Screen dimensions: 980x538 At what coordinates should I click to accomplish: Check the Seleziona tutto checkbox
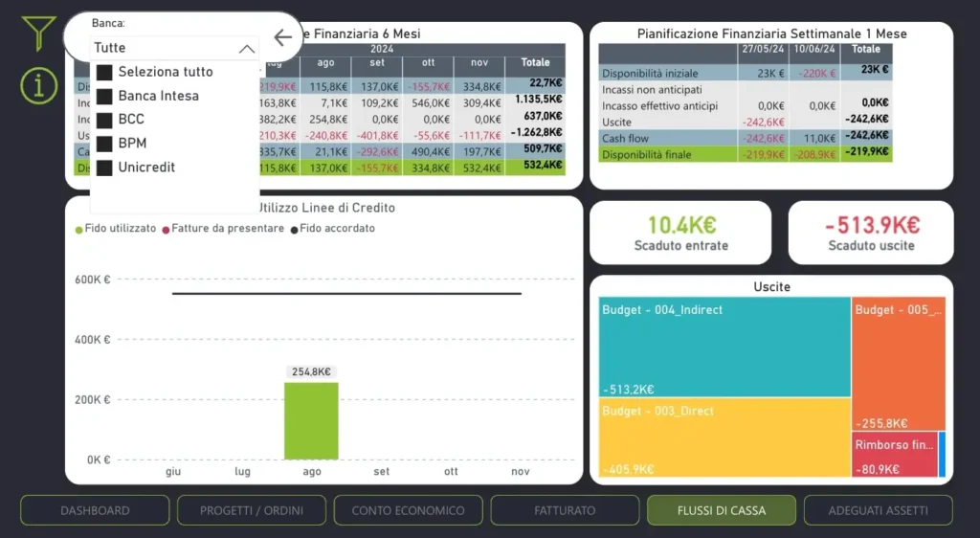click(104, 73)
